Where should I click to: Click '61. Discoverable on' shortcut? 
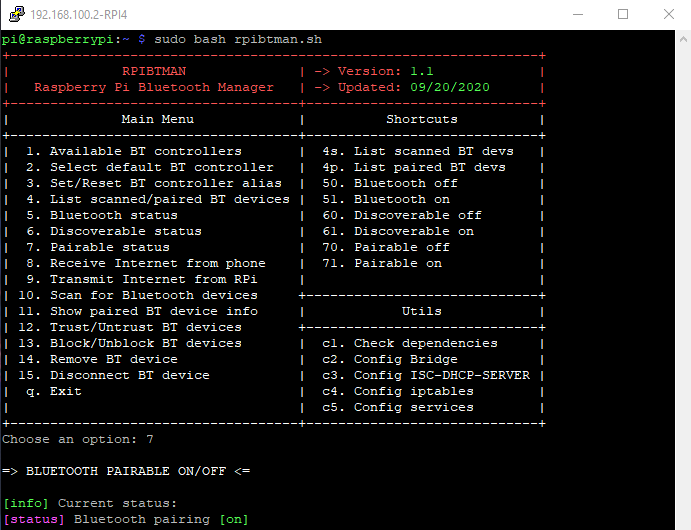(398, 231)
